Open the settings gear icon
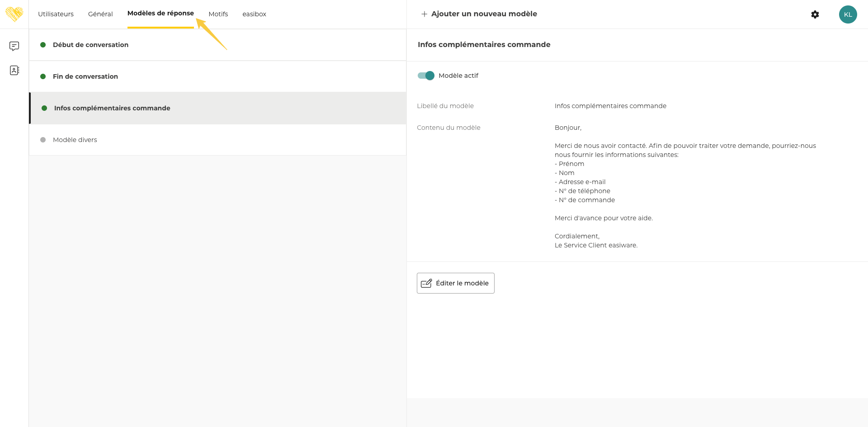Image resolution: width=868 pixels, height=427 pixels. click(x=815, y=14)
